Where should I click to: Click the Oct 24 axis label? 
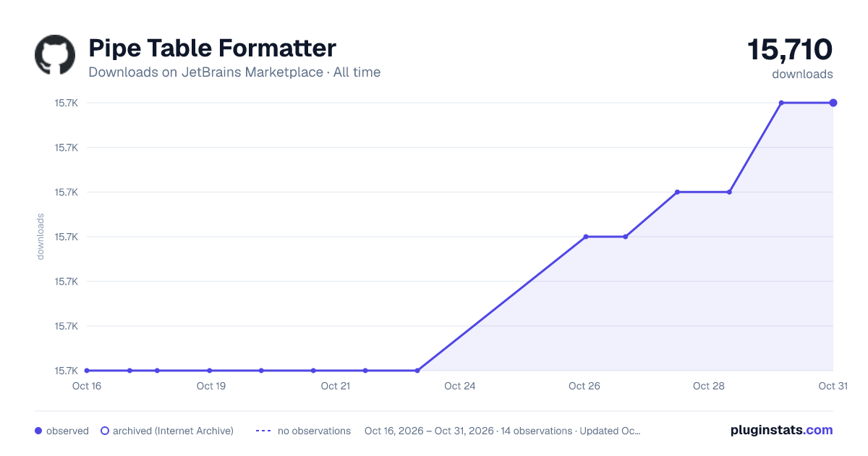pyautogui.click(x=460, y=386)
